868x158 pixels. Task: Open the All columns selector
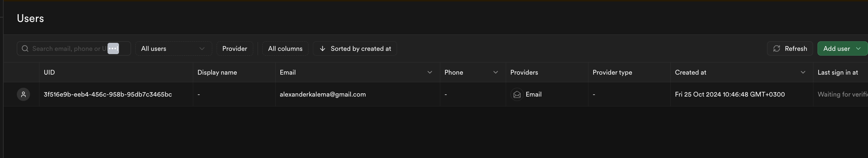pyautogui.click(x=285, y=49)
